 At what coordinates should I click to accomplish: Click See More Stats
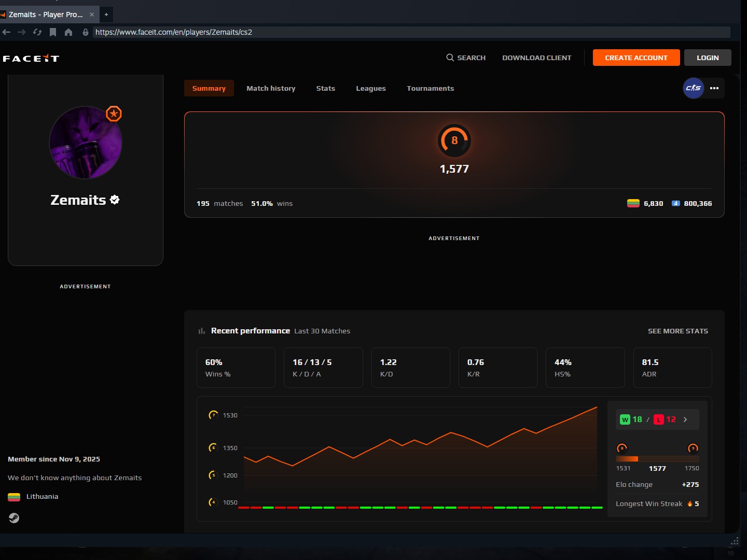[x=677, y=331]
